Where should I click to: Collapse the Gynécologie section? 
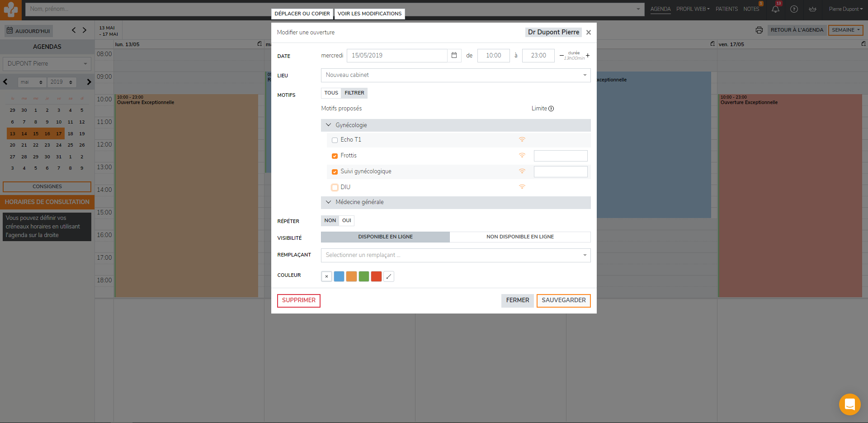click(x=329, y=125)
